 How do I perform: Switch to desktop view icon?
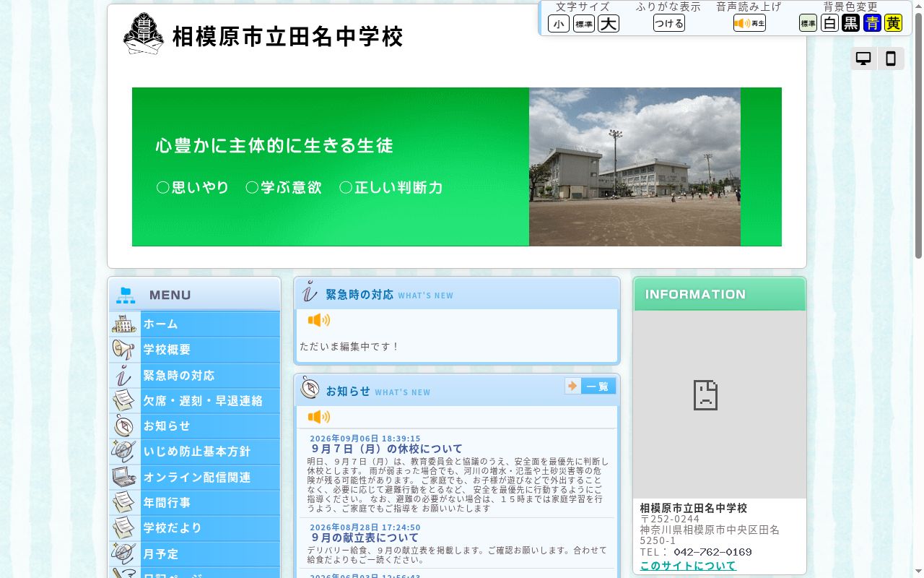click(x=863, y=59)
